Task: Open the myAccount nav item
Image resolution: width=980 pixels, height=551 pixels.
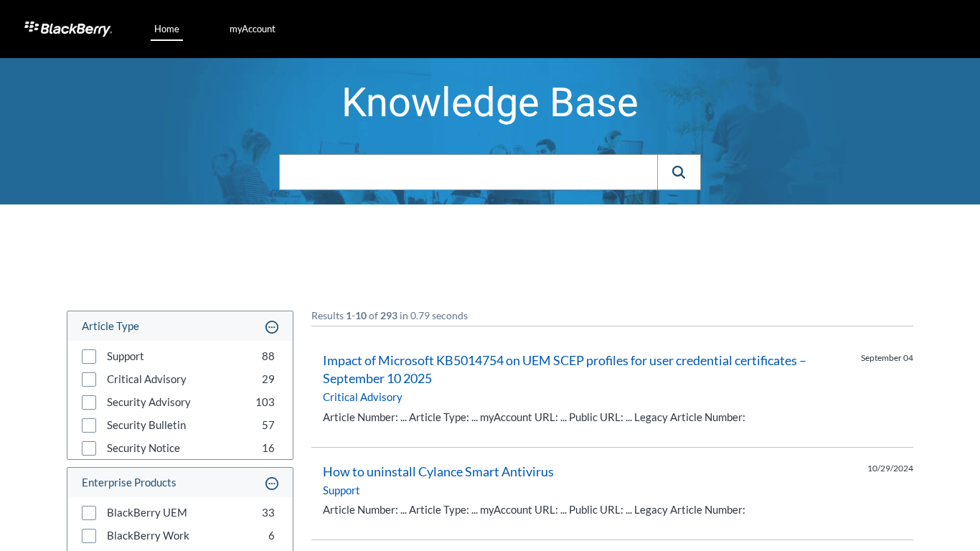Action: coord(253,29)
